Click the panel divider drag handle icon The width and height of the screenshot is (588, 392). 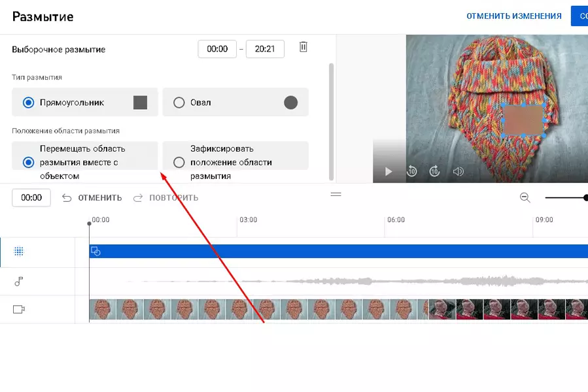click(x=336, y=194)
